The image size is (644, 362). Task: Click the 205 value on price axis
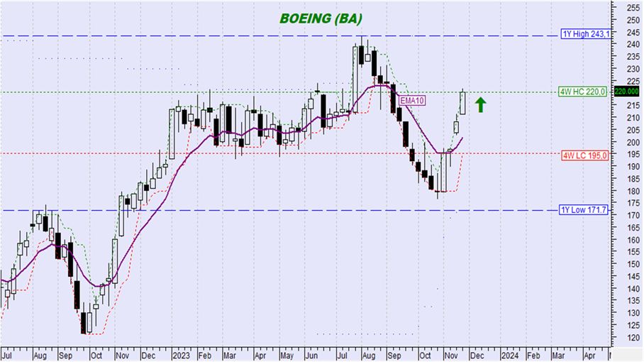(x=633, y=130)
